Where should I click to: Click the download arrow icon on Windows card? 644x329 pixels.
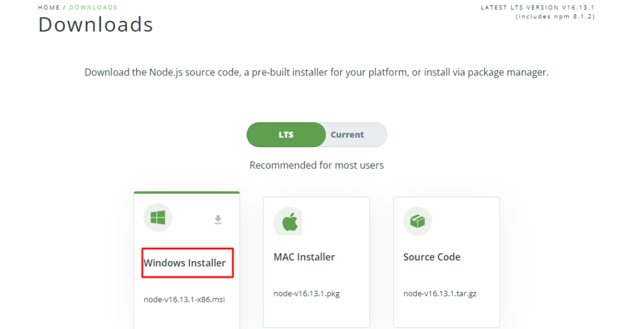pos(218,220)
